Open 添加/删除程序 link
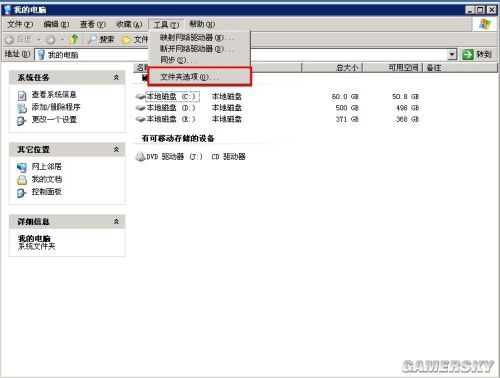 click(x=56, y=107)
